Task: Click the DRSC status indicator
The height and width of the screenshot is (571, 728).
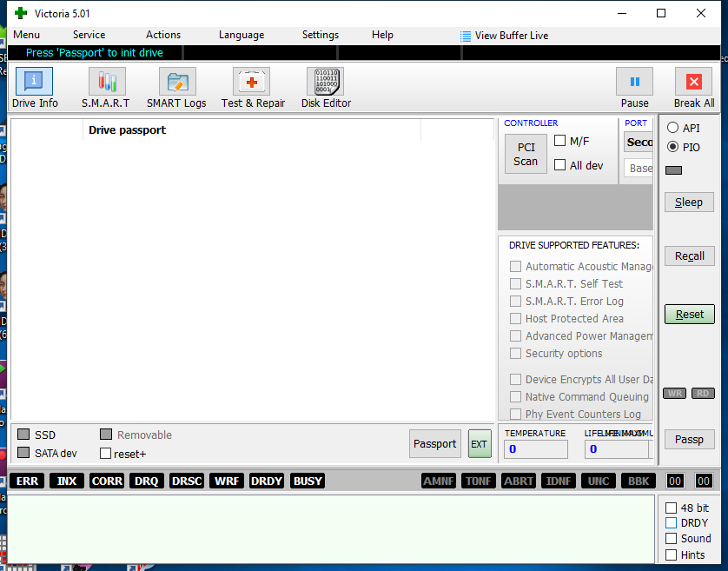Action: (187, 481)
